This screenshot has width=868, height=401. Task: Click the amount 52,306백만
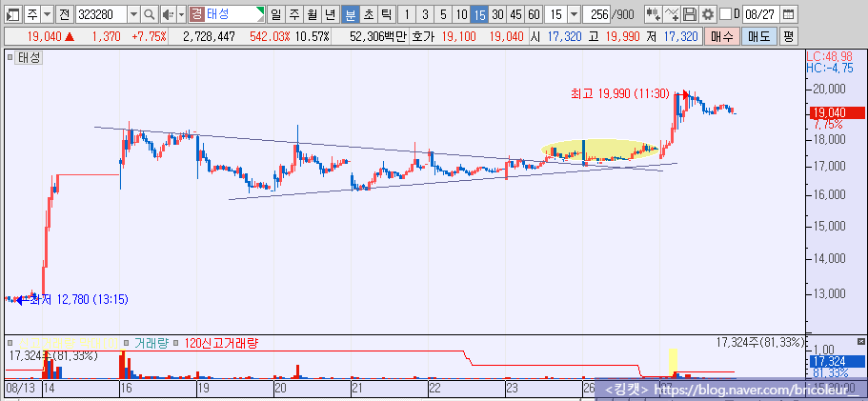(378, 37)
